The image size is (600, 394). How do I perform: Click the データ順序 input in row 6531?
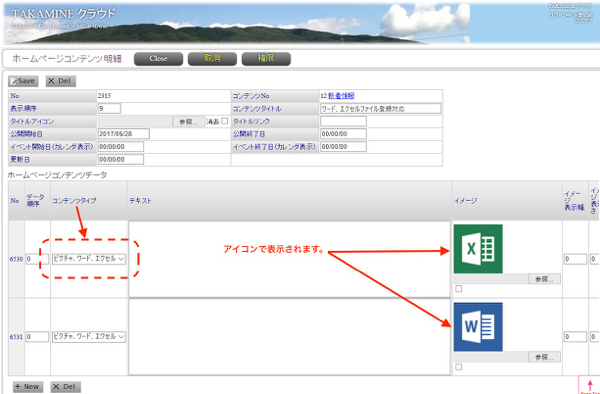(37, 337)
